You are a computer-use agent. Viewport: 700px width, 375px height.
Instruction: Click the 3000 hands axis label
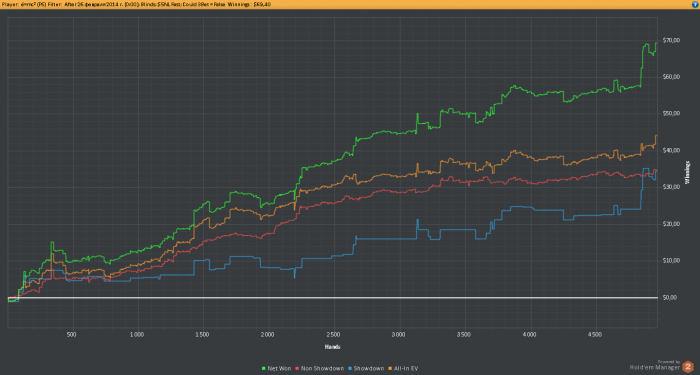(398, 334)
